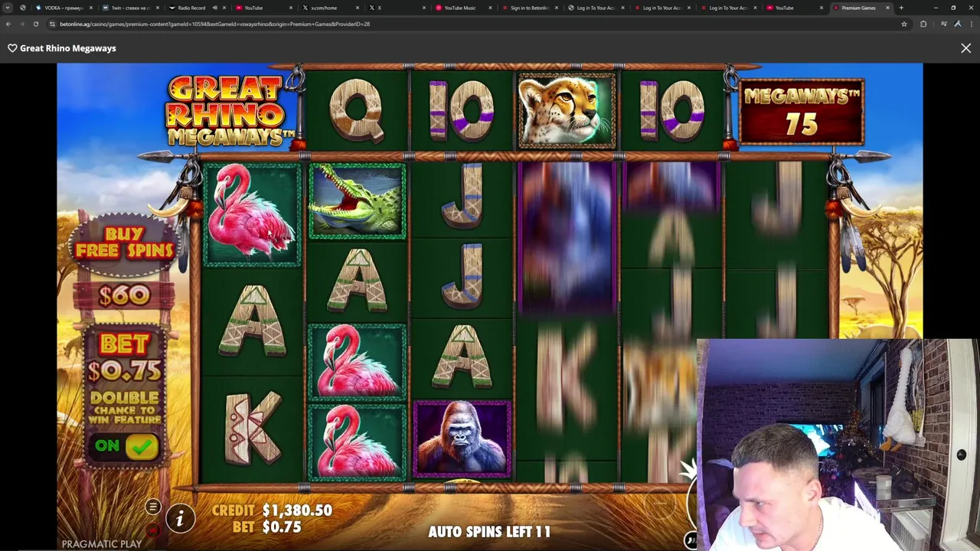Click the flamingo symbol on the first reel
Image resolution: width=980 pixels, height=551 pixels.
point(253,214)
